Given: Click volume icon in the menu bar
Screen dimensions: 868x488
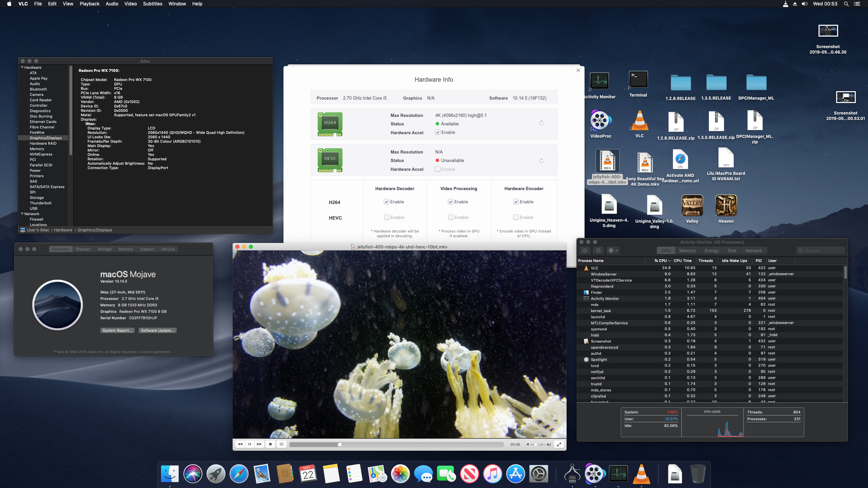Looking at the screenshot, I should (x=805, y=4).
